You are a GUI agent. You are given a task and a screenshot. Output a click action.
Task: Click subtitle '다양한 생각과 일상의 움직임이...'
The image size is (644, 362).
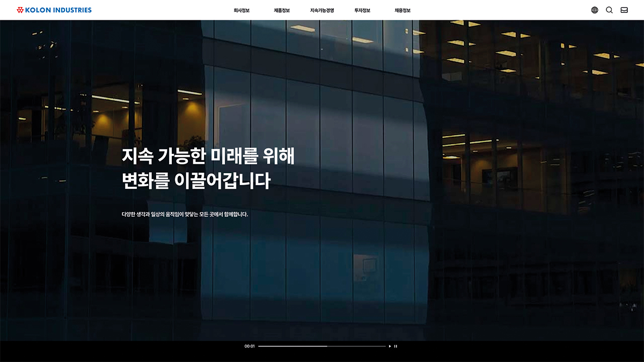(x=185, y=215)
